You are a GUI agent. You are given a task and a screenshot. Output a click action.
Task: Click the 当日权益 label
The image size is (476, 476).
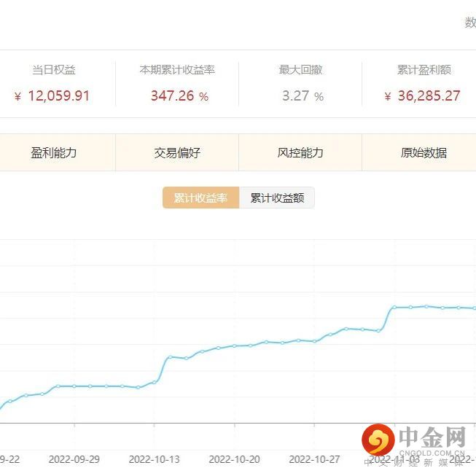pos(54,70)
